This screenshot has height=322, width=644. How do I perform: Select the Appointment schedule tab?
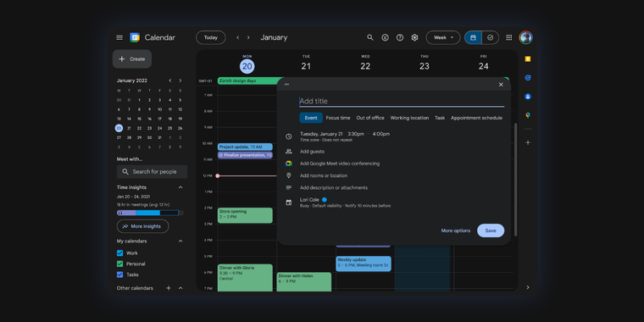click(x=476, y=118)
